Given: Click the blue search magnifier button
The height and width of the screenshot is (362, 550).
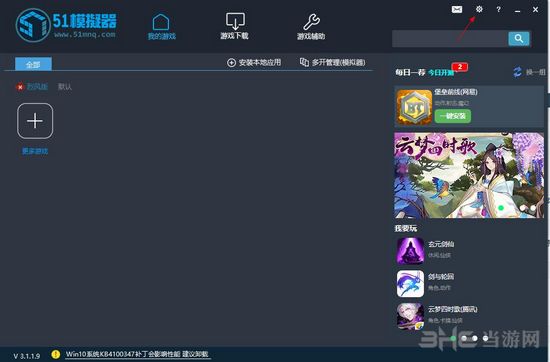Looking at the screenshot, I should coord(519,39).
